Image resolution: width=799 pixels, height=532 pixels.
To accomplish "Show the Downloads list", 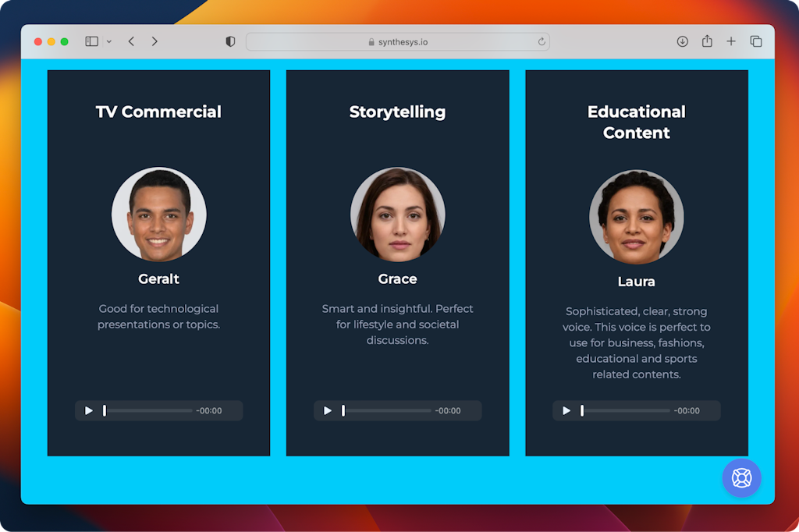I will click(682, 41).
